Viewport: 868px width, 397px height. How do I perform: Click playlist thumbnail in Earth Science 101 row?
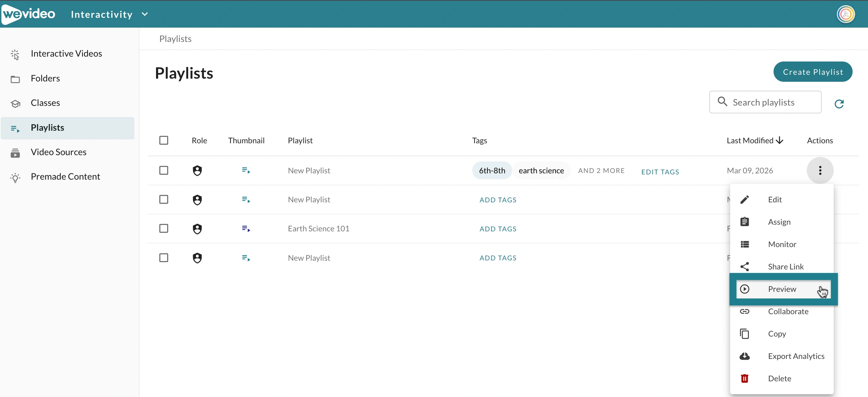(x=246, y=229)
